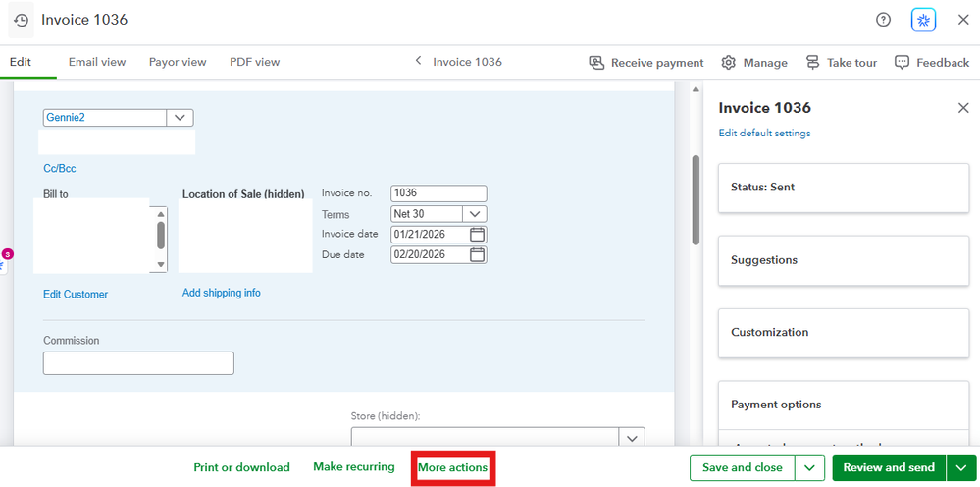Click the Edit Customer link
The image size is (980, 487).
75,294
